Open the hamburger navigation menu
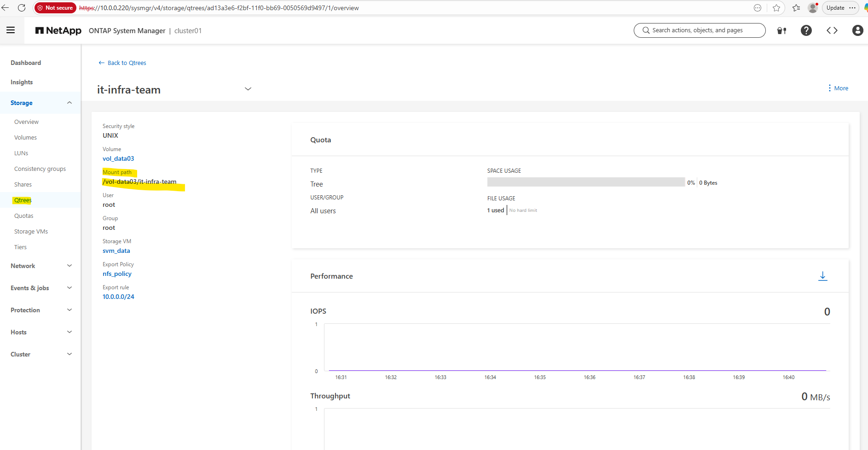The height and width of the screenshot is (450, 868). tap(11, 30)
